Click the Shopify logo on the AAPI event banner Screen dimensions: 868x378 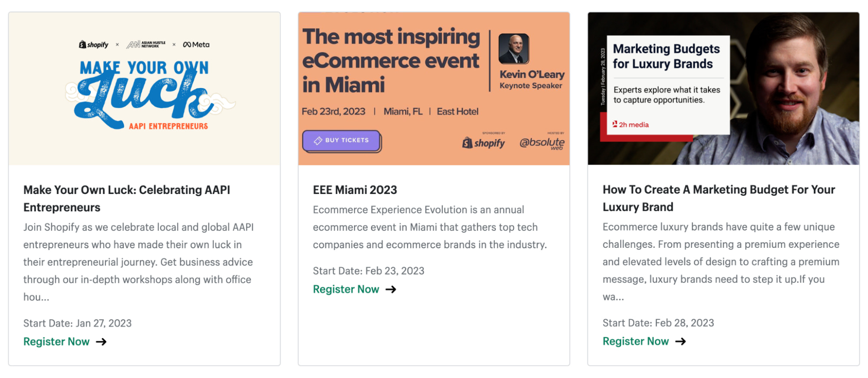point(94,44)
